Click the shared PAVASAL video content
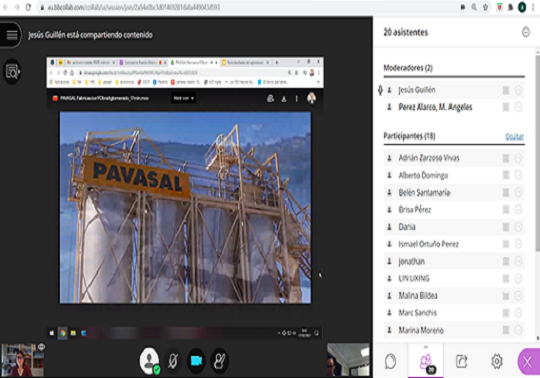 [x=185, y=207]
